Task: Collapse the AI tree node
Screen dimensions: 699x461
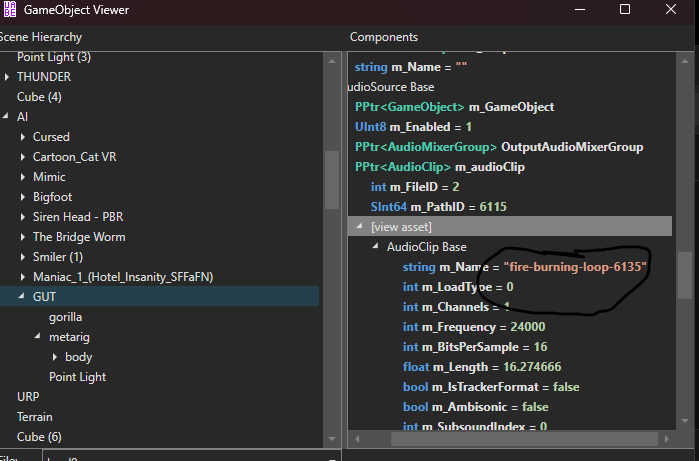Action: pos(7,117)
